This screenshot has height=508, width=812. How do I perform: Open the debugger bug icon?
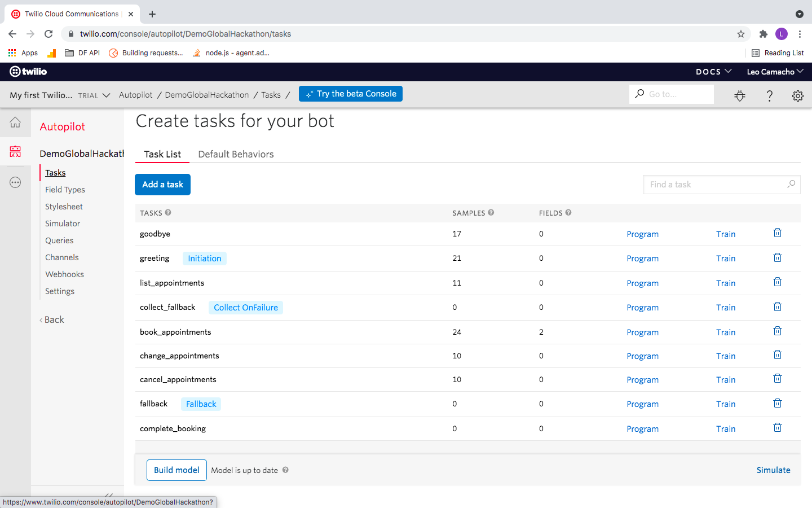[740, 95]
